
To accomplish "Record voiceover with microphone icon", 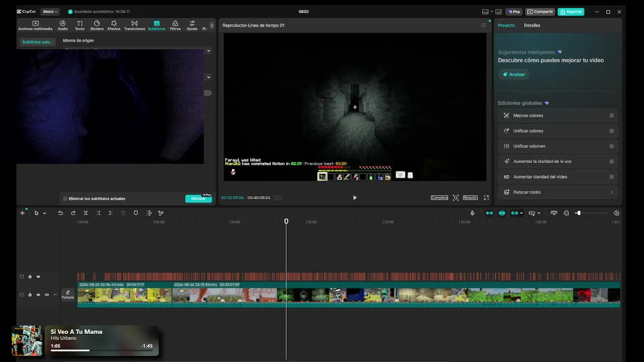I will pyautogui.click(x=472, y=213).
